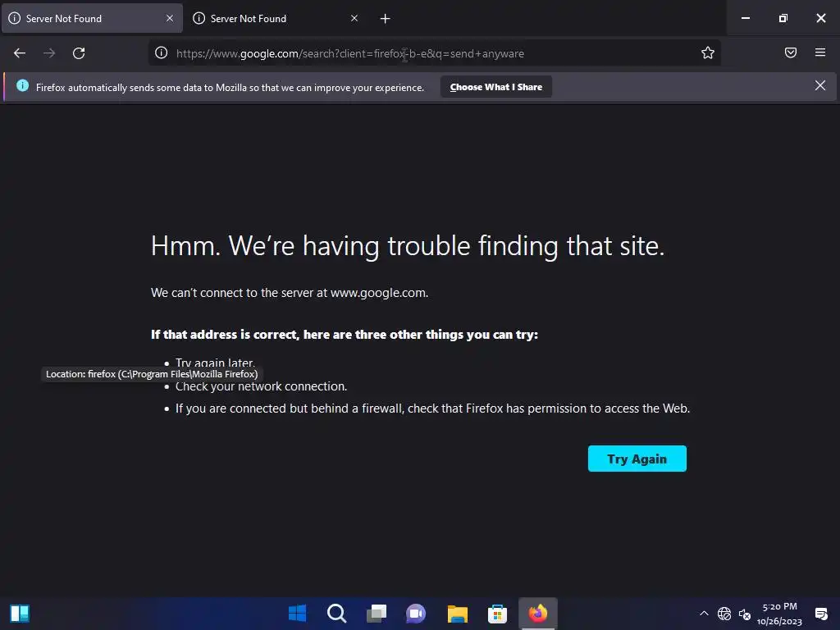Show hidden system tray icons

(x=704, y=614)
